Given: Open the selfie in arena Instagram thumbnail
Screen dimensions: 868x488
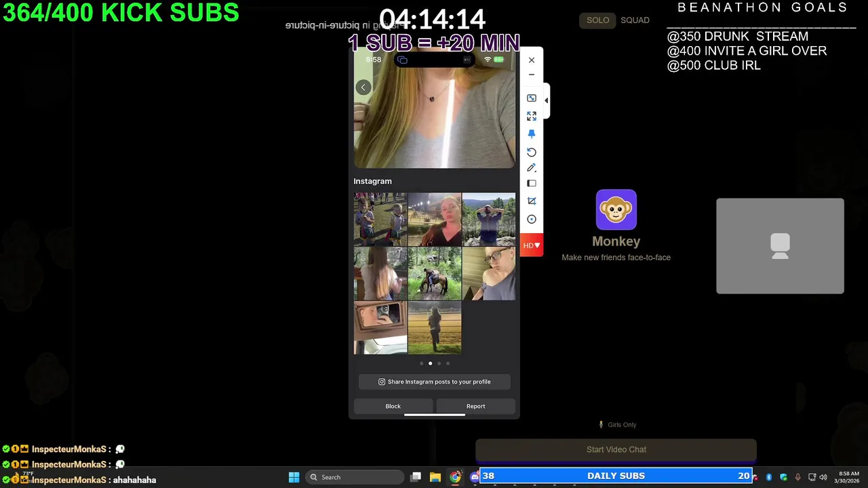Looking at the screenshot, I should tap(435, 219).
